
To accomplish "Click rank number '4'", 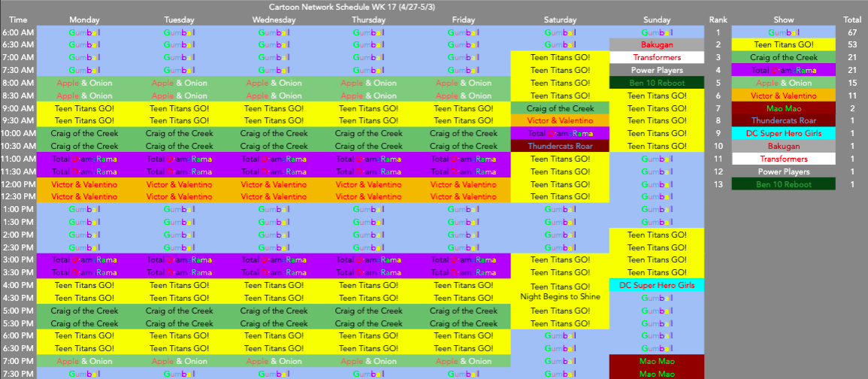I will tap(718, 70).
